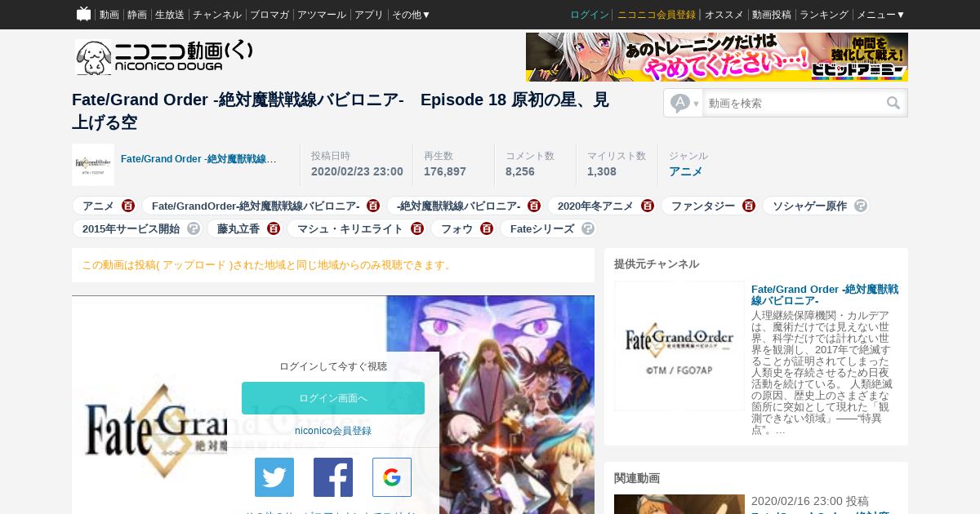This screenshot has width=980, height=514.
Task: Click the ファンタジー tag
Action: pyautogui.click(x=703, y=206)
